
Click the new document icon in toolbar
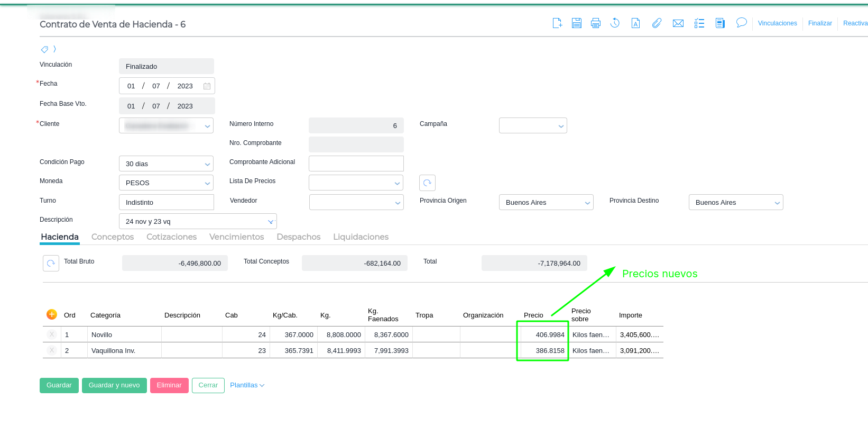pyautogui.click(x=557, y=23)
